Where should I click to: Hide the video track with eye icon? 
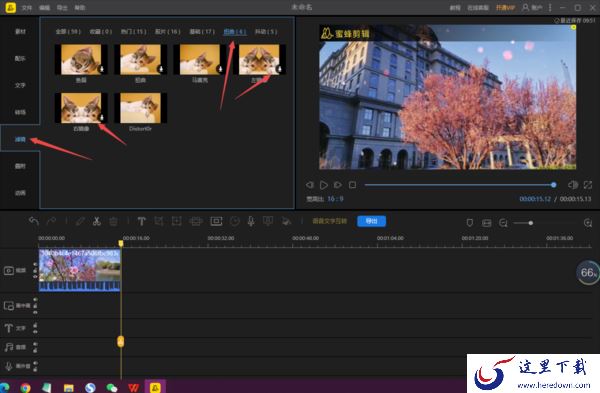point(35,277)
